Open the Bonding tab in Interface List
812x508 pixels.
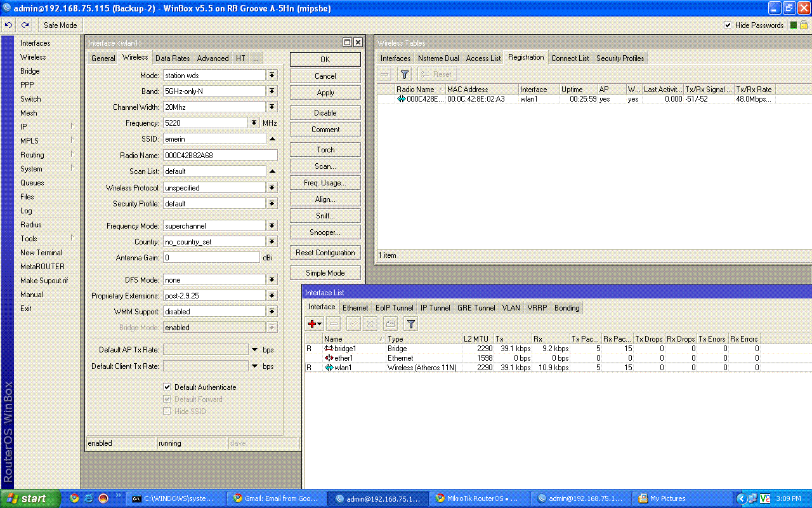pyautogui.click(x=566, y=307)
